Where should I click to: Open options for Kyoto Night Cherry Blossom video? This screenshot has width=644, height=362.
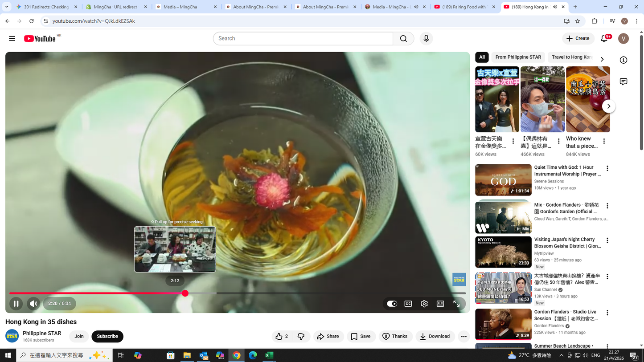pyautogui.click(x=607, y=240)
